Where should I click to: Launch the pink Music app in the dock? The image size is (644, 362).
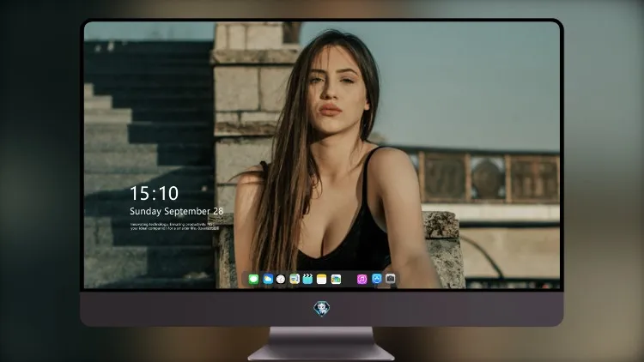coord(361,279)
